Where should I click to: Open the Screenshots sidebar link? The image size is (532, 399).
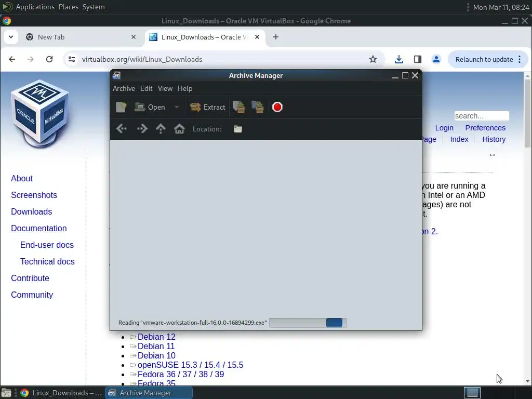34,195
